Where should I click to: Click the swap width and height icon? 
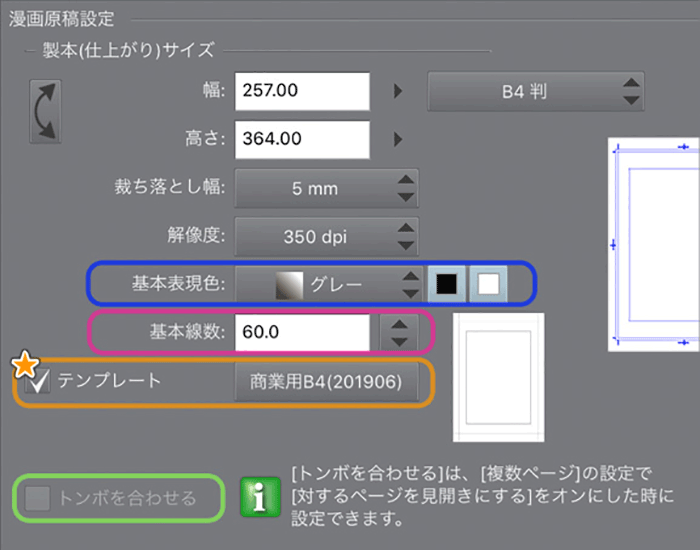tap(45, 112)
